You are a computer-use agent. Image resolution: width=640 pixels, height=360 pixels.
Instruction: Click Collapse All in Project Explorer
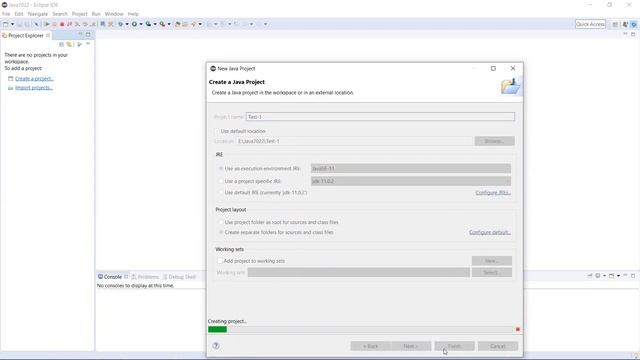click(61, 44)
